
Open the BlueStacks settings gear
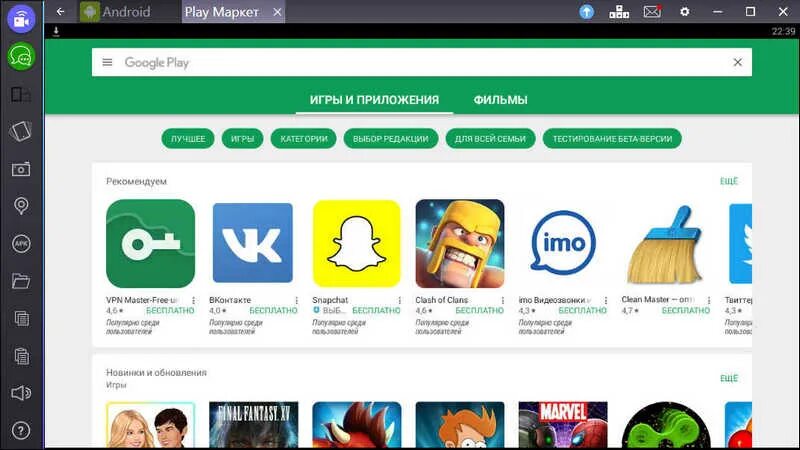(685, 11)
